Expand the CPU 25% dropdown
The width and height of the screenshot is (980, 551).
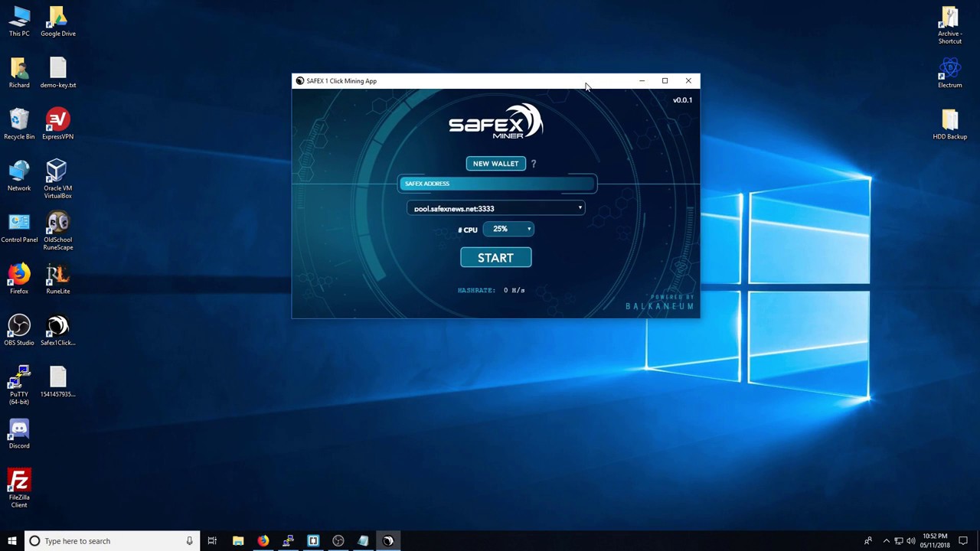(508, 229)
